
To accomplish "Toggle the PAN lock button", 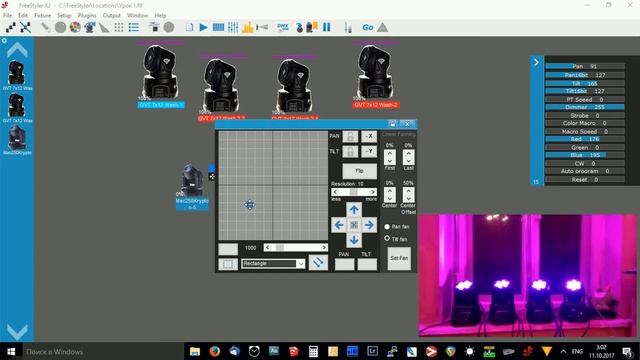I will (x=350, y=136).
